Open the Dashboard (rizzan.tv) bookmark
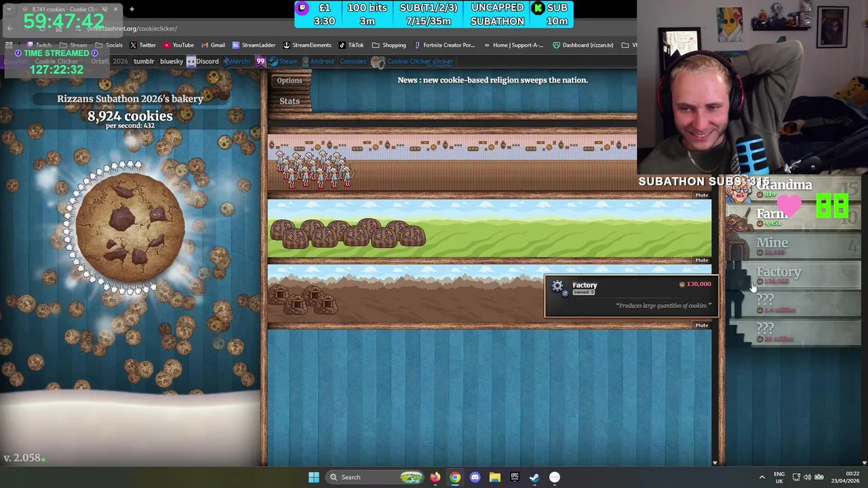Viewport: 868px width, 488px height. tap(583, 45)
